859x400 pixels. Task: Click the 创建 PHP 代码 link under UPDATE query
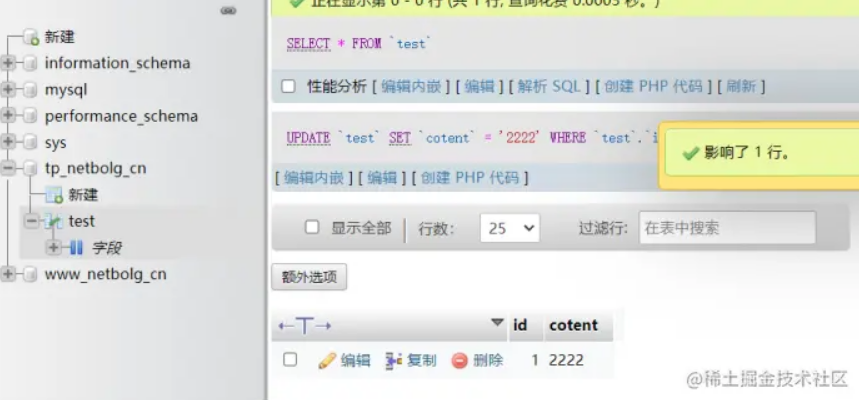point(470,178)
